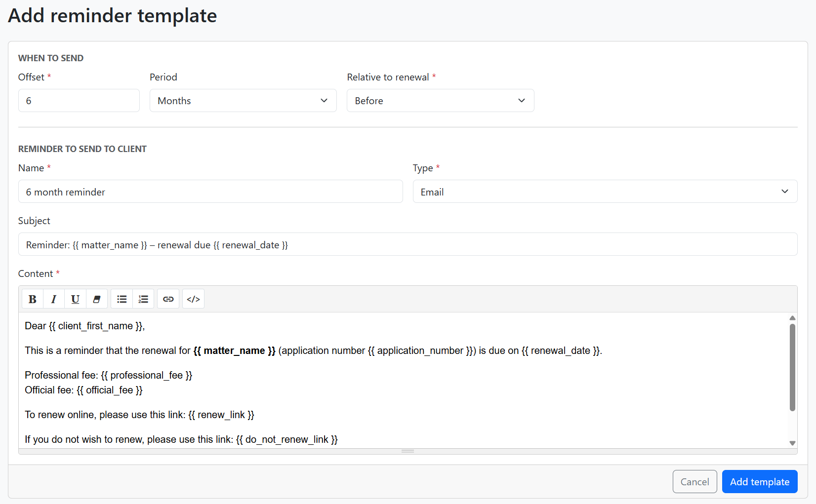Open the Relative to renewal dropdown
816x504 pixels.
pos(440,100)
